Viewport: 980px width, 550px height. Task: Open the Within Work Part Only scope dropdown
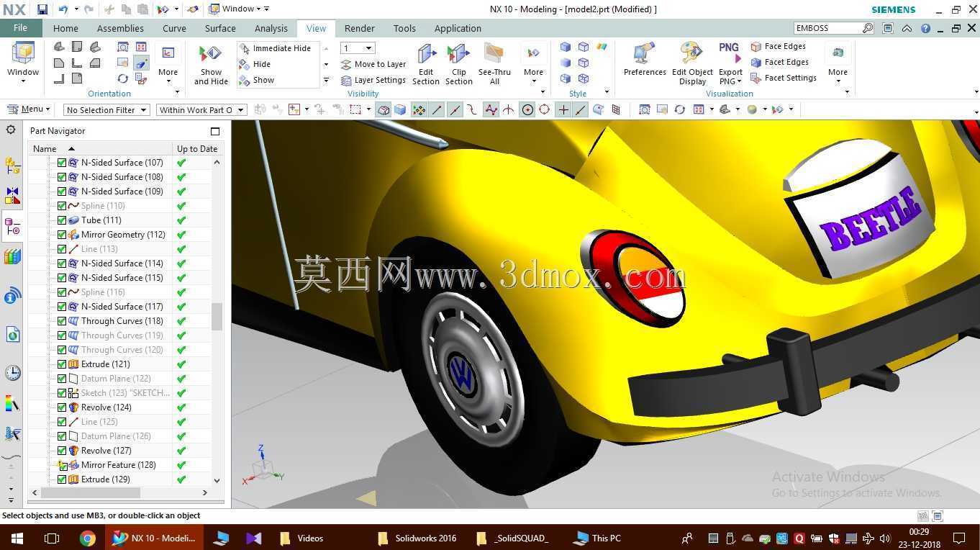point(201,109)
